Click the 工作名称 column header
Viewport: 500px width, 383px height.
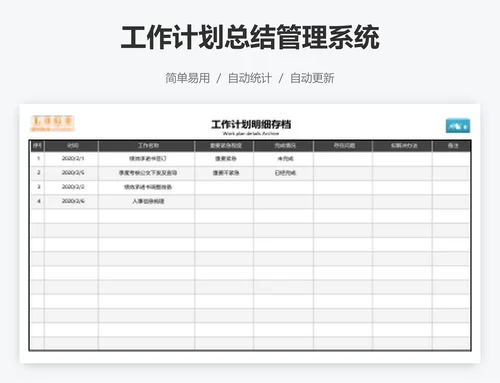[147, 146]
